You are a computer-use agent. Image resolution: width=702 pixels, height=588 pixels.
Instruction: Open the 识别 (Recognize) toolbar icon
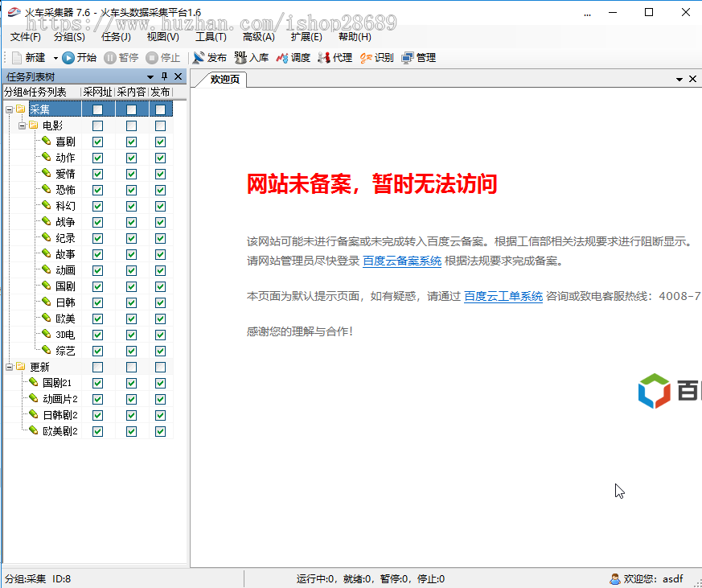pos(366,58)
